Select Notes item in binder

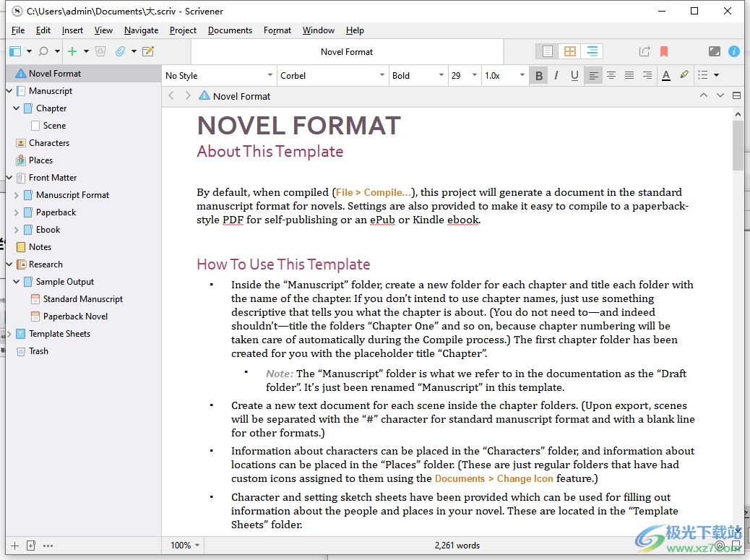click(40, 247)
